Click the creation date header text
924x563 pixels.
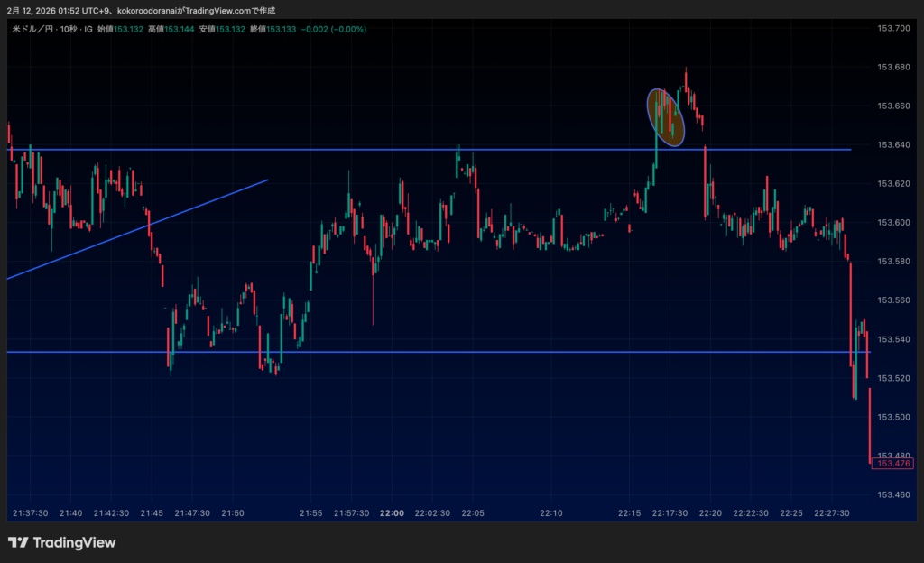(x=140, y=10)
